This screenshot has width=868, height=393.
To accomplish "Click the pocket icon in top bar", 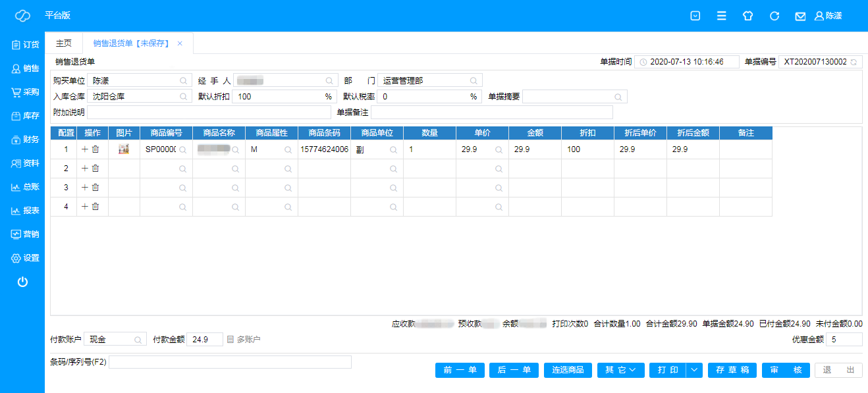I will coord(695,16).
